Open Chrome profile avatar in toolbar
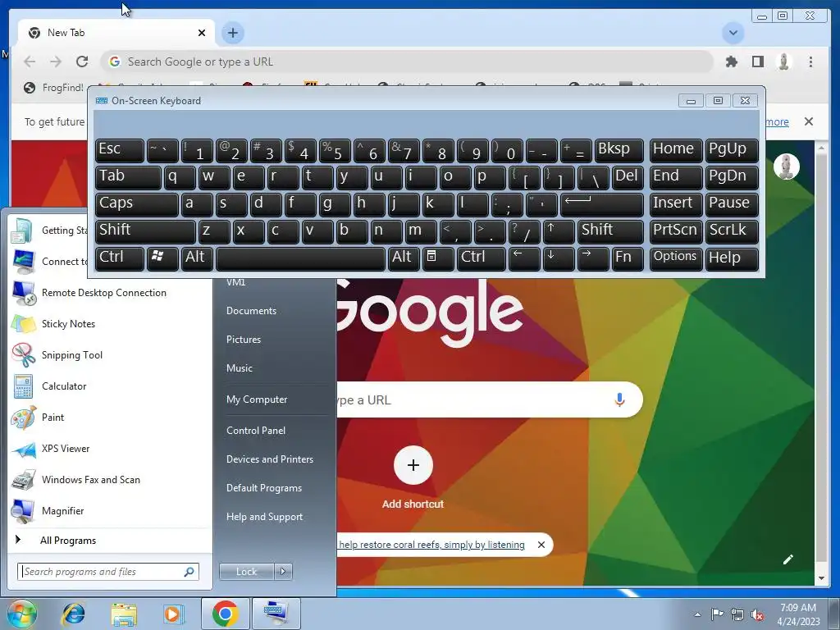Viewport: 840px width, 630px height. tap(783, 62)
